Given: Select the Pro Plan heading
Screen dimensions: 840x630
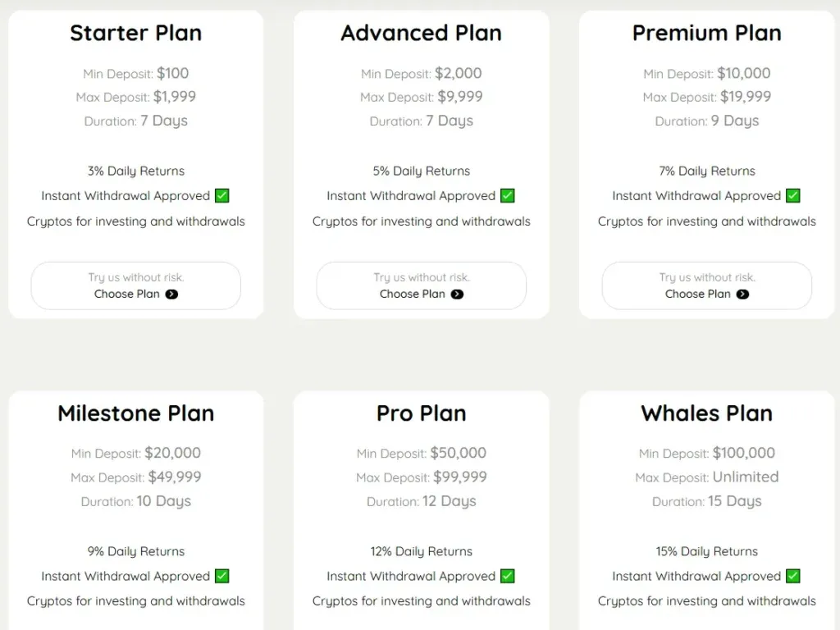Looking at the screenshot, I should tap(421, 413).
